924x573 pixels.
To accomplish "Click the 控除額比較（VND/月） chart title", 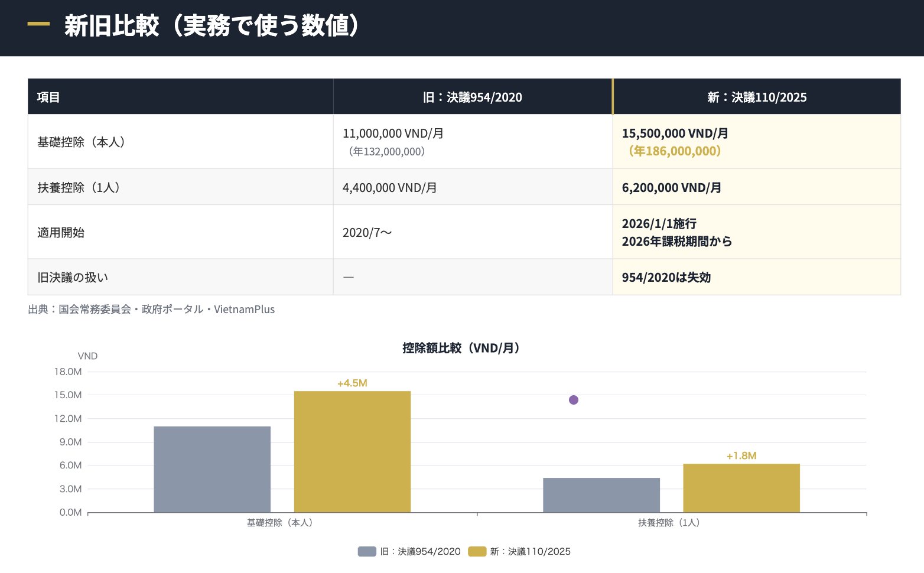I will [x=461, y=348].
